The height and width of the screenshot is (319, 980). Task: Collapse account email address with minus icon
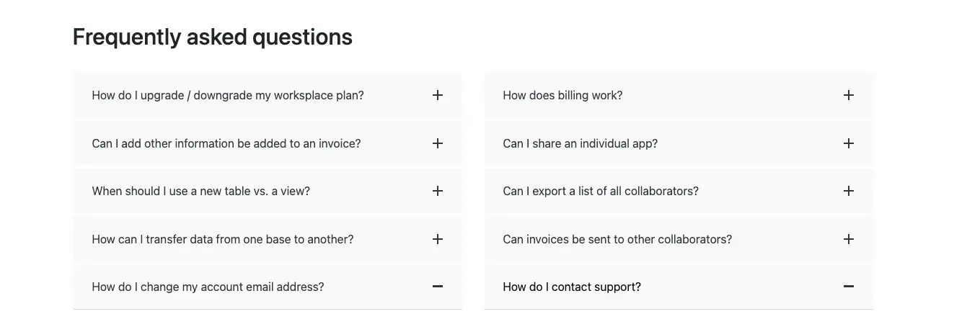[x=438, y=287]
